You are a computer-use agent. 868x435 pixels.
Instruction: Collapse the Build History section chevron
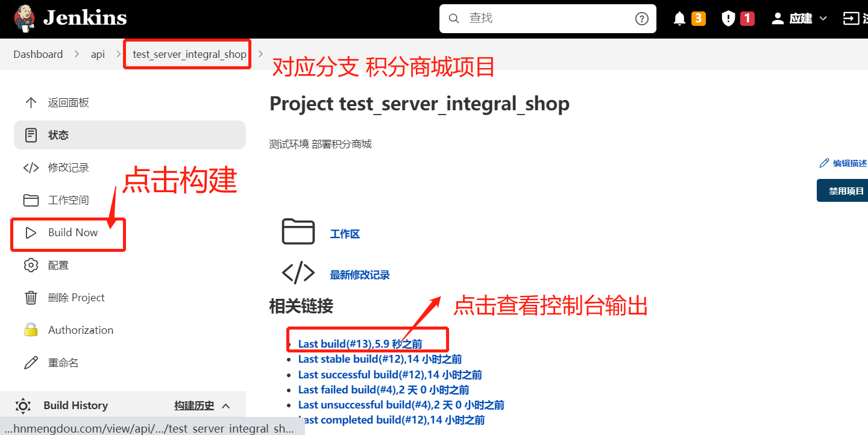[226, 406]
